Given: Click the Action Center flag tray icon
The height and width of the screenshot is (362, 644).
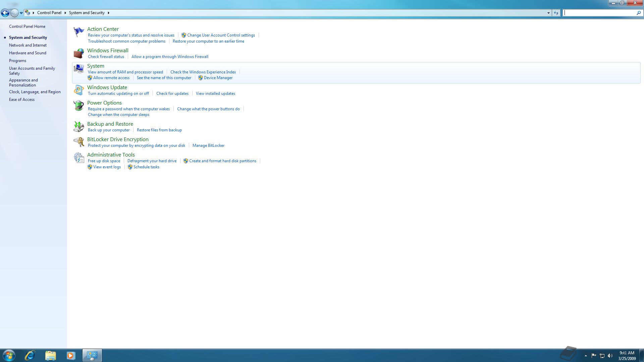Looking at the screenshot, I should [x=594, y=356].
